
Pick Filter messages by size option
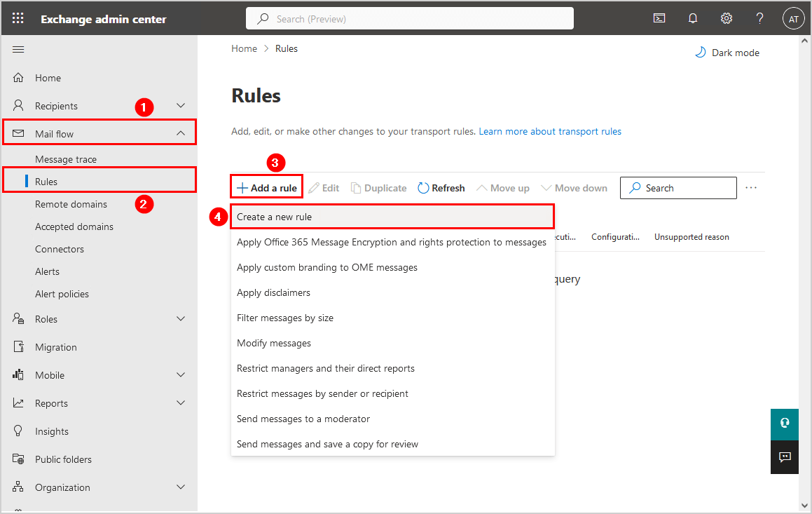[x=285, y=318]
